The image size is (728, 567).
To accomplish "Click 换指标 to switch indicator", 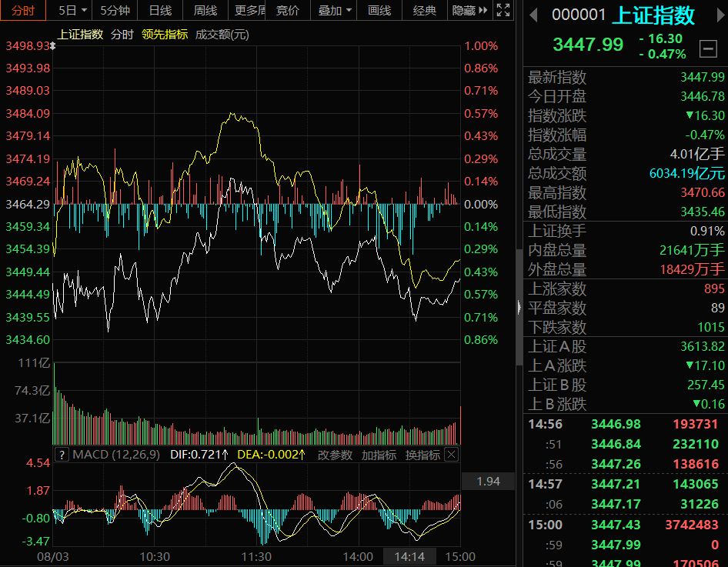I will [422, 455].
